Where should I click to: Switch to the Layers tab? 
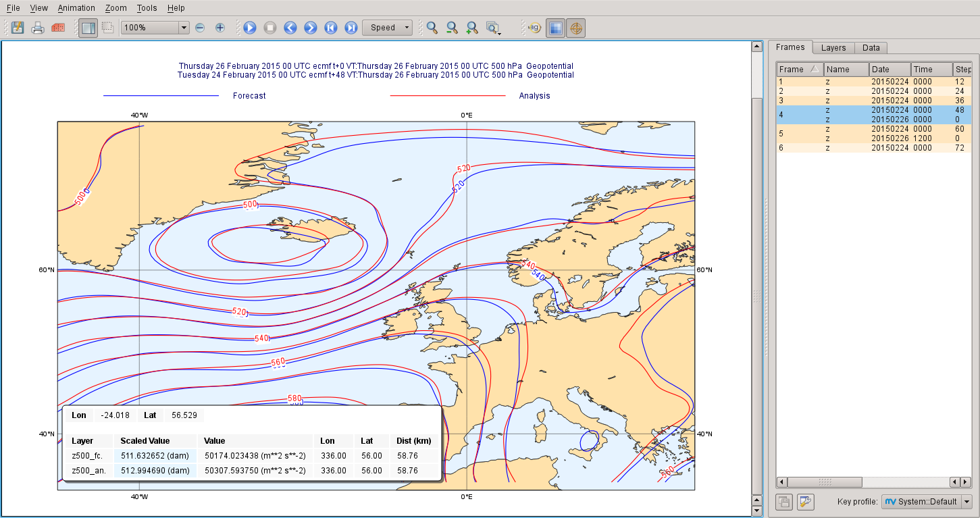pos(833,48)
